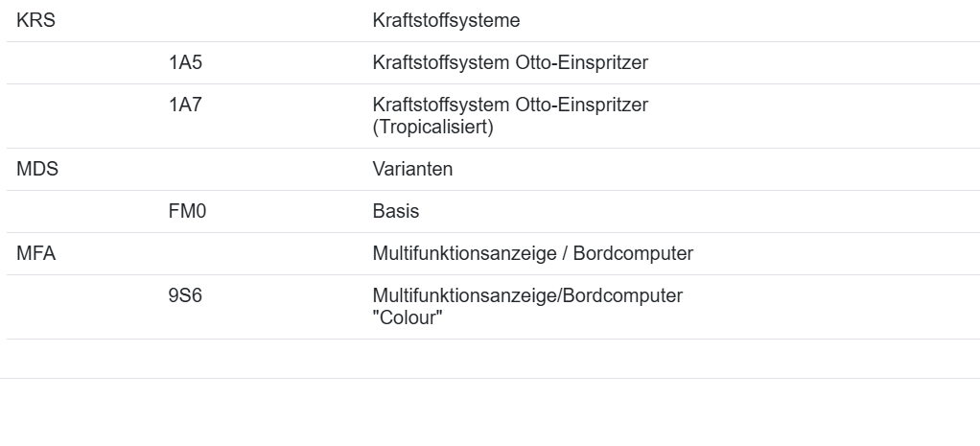Click the quoted "Colour" text

(x=407, y=317)
